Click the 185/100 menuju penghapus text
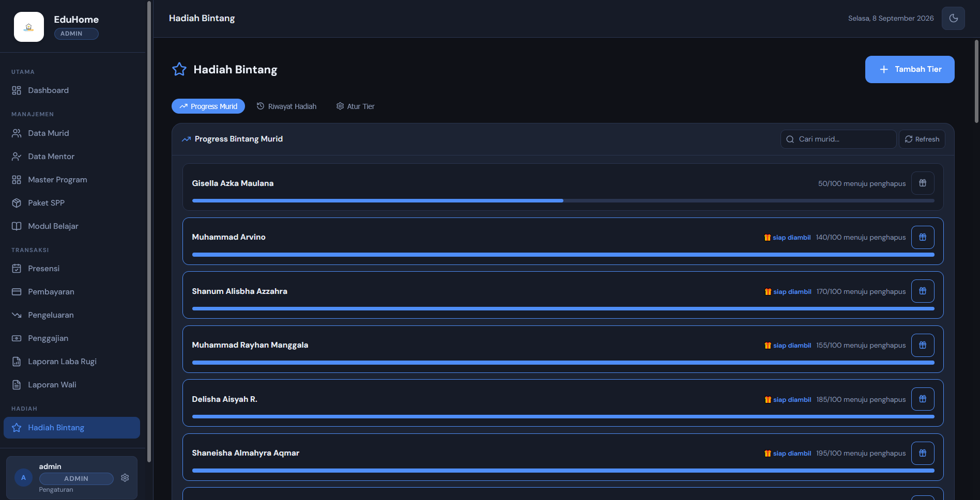Screen dimensions: 980x500 point(861,399)
